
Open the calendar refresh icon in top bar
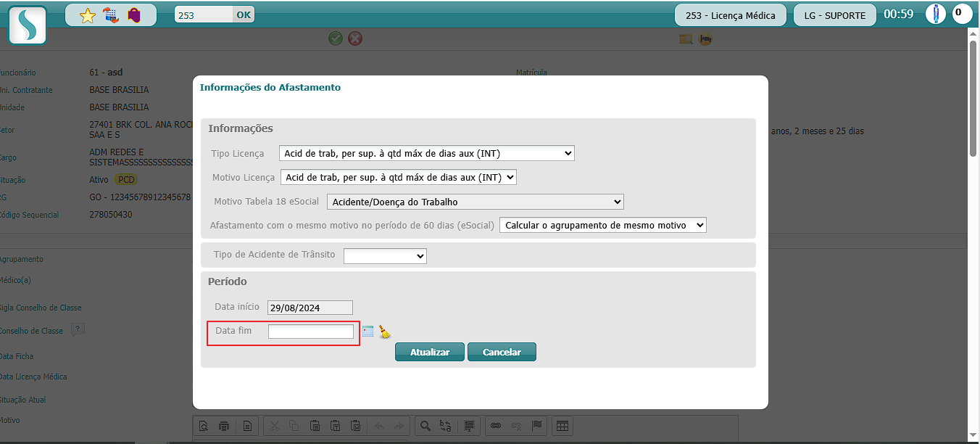[111, 15]
